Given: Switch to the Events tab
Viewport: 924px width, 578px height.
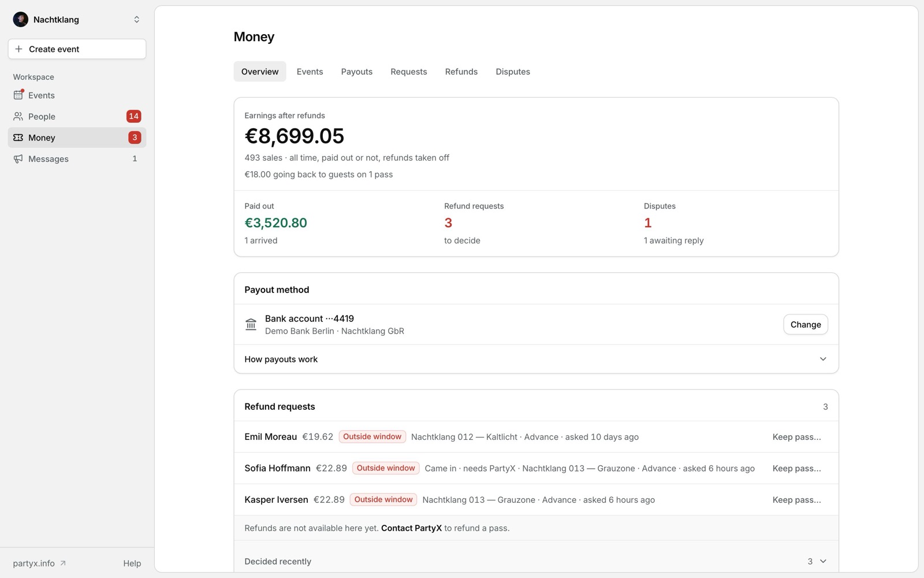Looking at the screenshot, I should pyautogui.click(x=310, y=72).
